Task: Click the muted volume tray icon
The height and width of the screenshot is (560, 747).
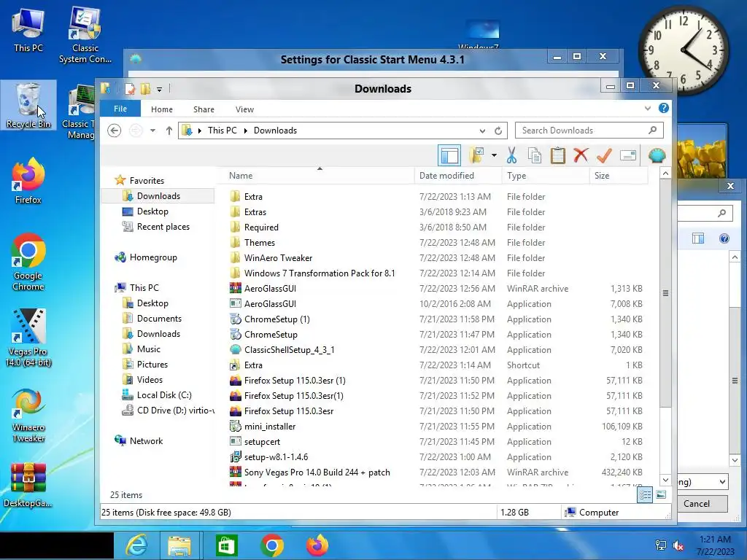Action: coord(678,545)
